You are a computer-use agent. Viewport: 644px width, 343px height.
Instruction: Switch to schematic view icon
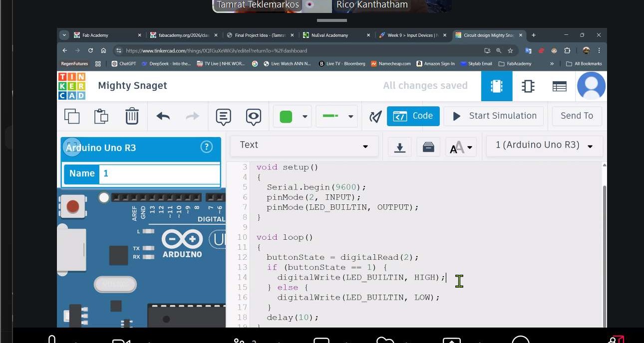528,86
